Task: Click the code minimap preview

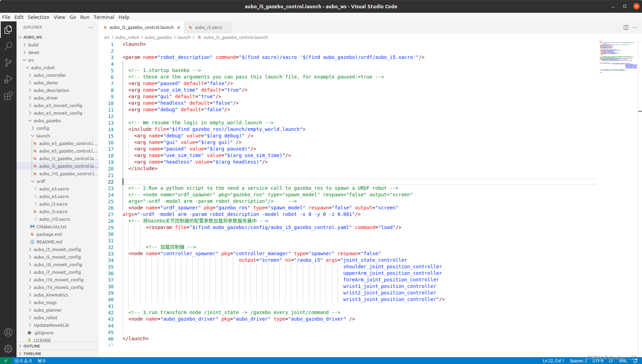Action: tap(618, 57)
